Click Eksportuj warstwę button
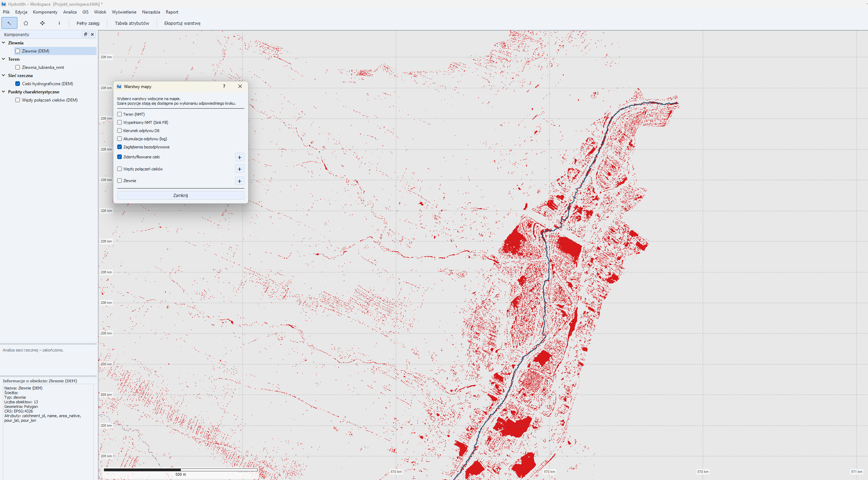The height and width of the screenshot is (480, 868). point(183,23)
